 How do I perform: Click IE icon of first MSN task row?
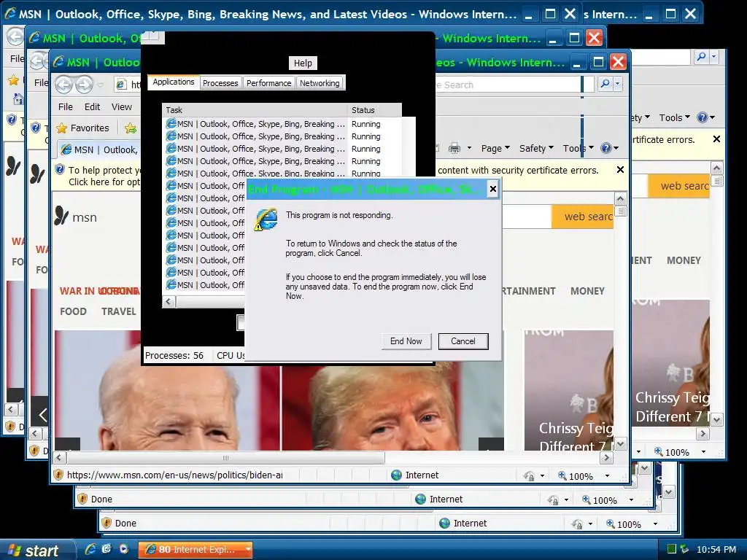click(171, 124)
